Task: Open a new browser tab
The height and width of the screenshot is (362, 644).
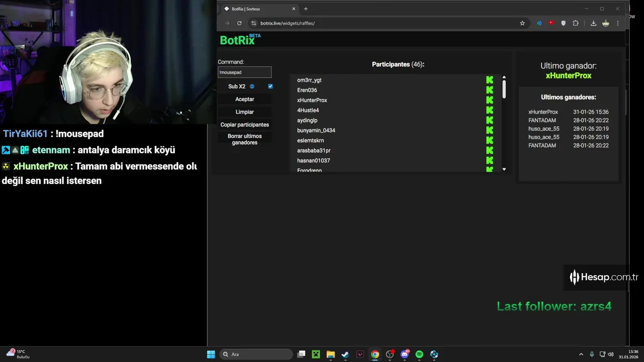Action: (x=305, y=9)
